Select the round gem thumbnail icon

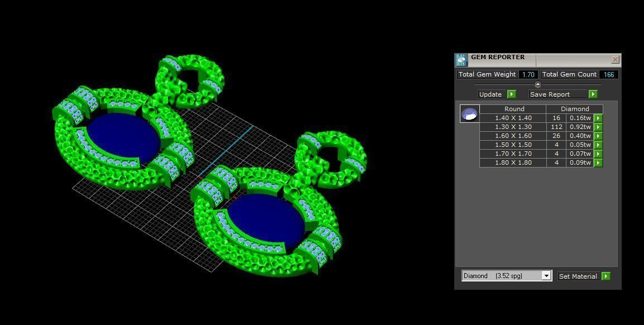[x=469, y=113]
